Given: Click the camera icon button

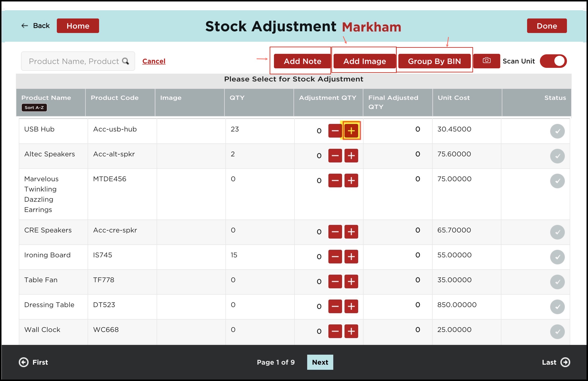Looking at the screenshot, I should coord(487,61).
